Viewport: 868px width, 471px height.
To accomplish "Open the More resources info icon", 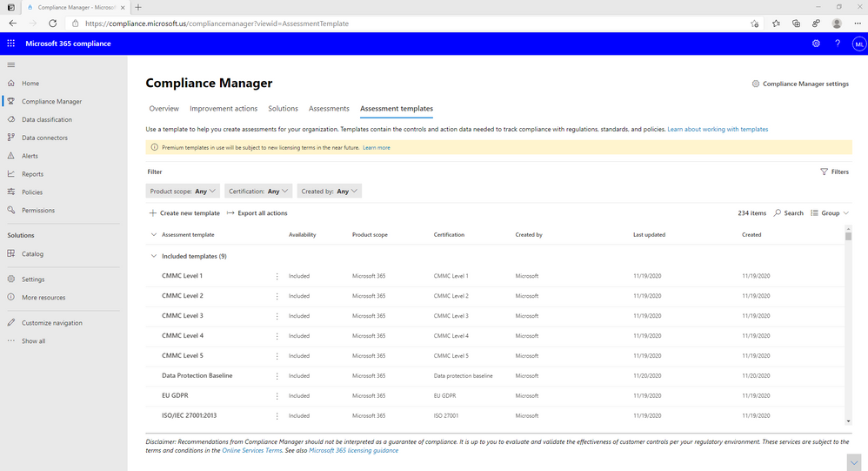I will click(x=11, y=297).
